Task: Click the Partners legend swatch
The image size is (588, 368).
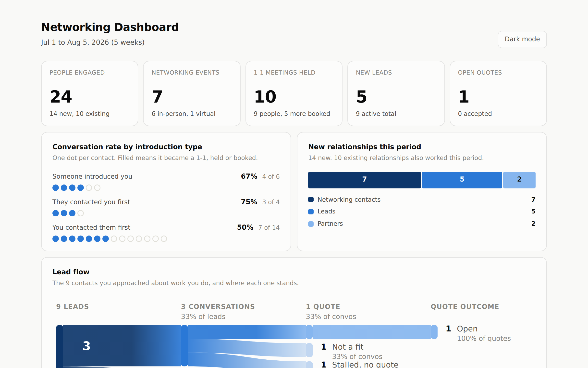Action: [311, 224]
